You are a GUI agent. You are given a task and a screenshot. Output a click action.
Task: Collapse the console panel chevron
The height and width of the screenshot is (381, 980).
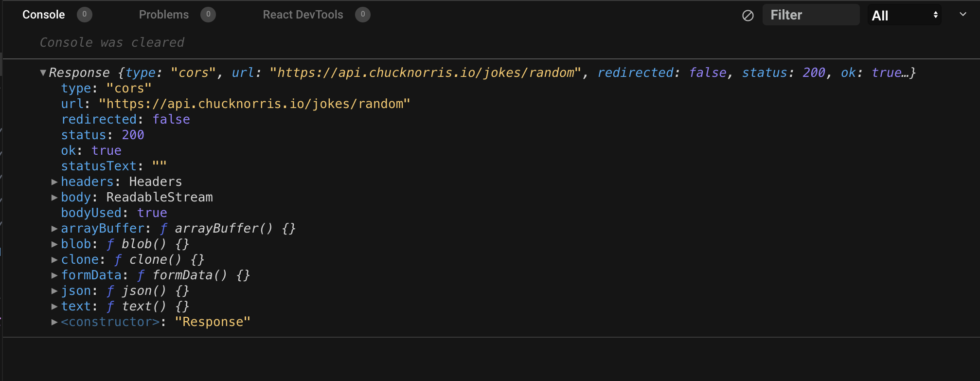coord(962,15)
